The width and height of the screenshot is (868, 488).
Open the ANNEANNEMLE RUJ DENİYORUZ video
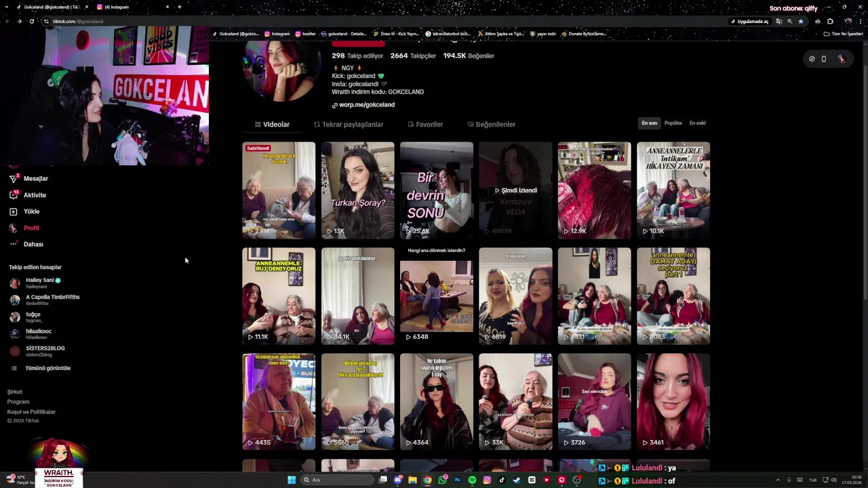pyautogui.click(x=279, y=296)
